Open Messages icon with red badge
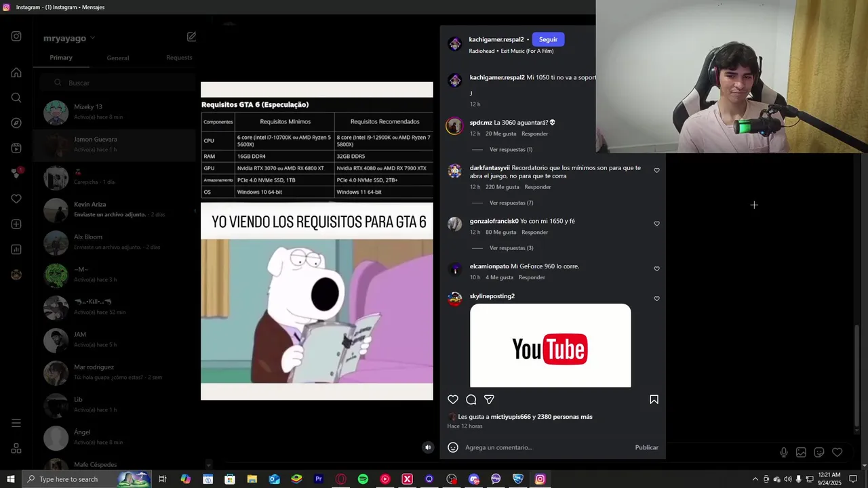The height and width of the screenshot is (488, 868). point(17,173)
